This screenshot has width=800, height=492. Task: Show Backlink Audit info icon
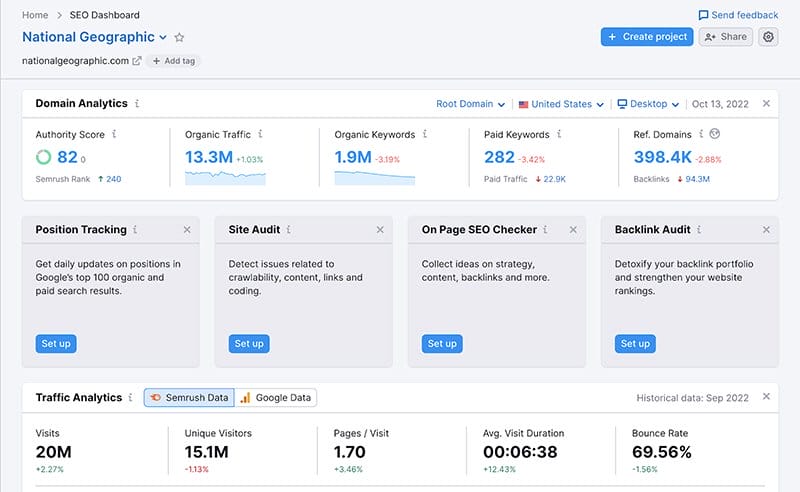pos(699,230)
